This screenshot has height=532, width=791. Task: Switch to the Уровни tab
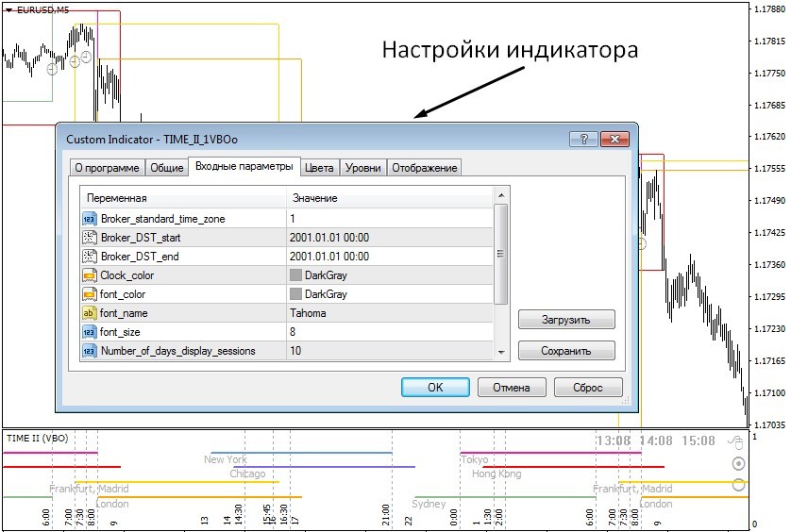[x=362, y=168]
